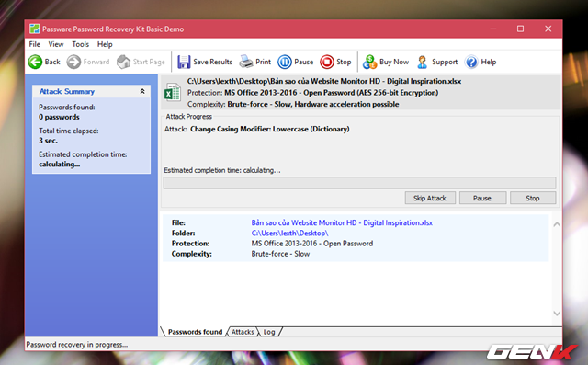The width and height of the screenshot is (588, 365).
Task: Switch to the Log tab
Action: pyautogui.click(x=269, y=332)
